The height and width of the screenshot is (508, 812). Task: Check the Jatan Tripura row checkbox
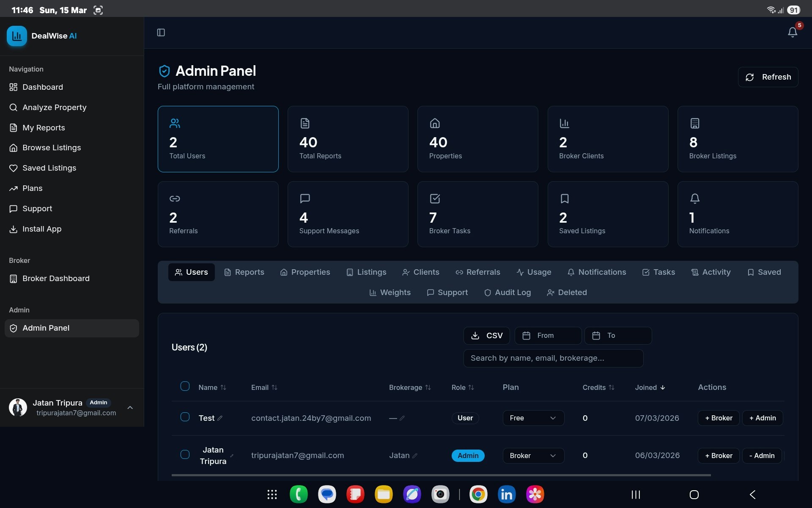click(x=185, y=454)
